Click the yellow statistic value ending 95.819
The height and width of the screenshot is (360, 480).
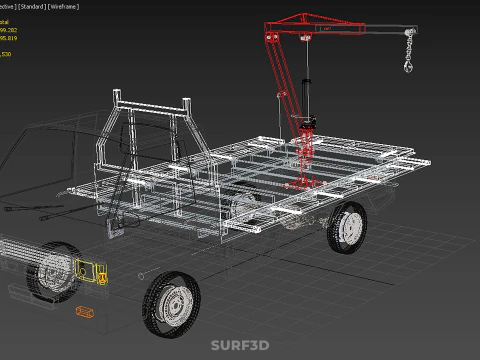pyautogui.click(x=8, y=38)
